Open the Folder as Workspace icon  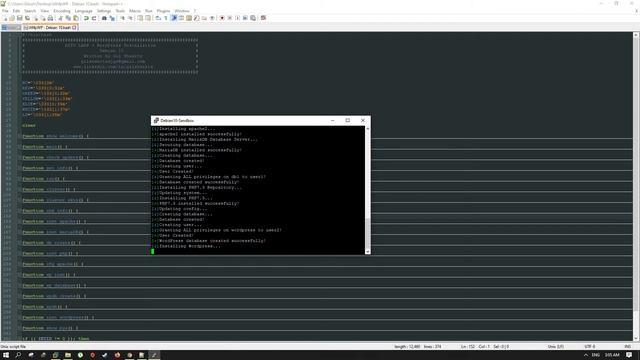pyautogui.click(x=204, y=18)
